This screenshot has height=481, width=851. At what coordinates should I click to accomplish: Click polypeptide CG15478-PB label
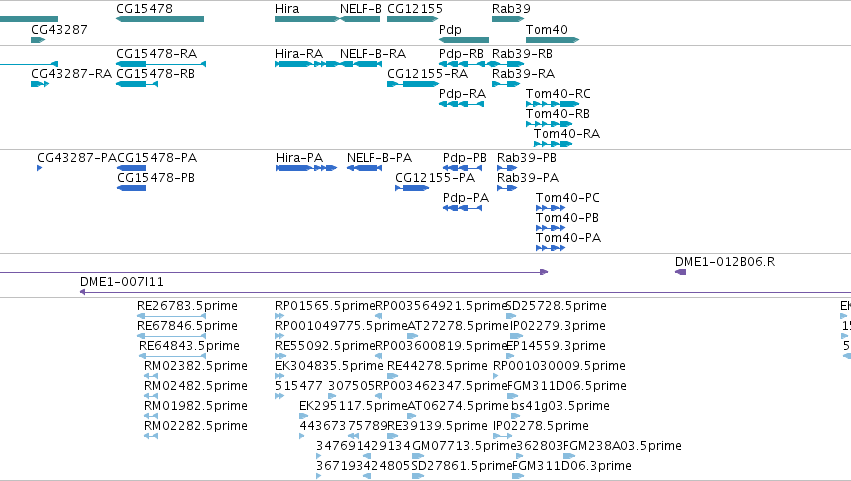156,178
